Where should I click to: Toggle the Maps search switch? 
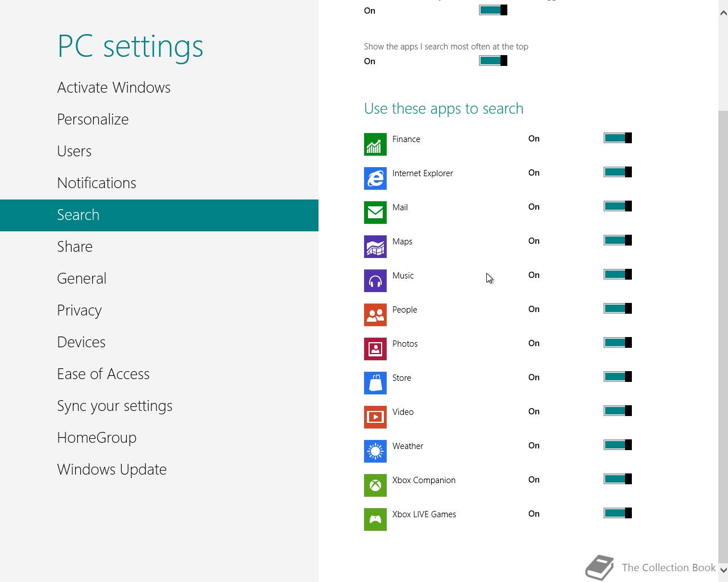(x=618, y=240)
